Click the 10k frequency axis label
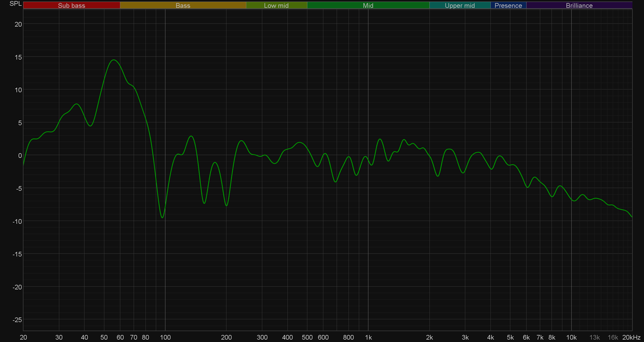644x342 pixels. (x=571, y=337)
